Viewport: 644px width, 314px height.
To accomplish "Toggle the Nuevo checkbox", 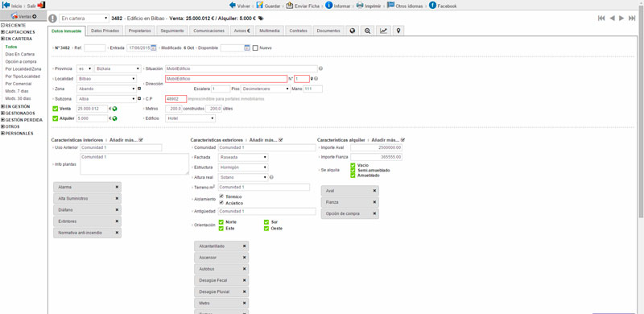I will pyautogui.click(x=255, y=48).
